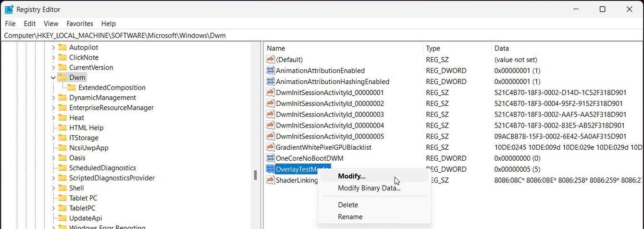Screen dimensions: 644x229
Task: Click the string icon beside ShaderLinking value
Action: coord(270,180)
